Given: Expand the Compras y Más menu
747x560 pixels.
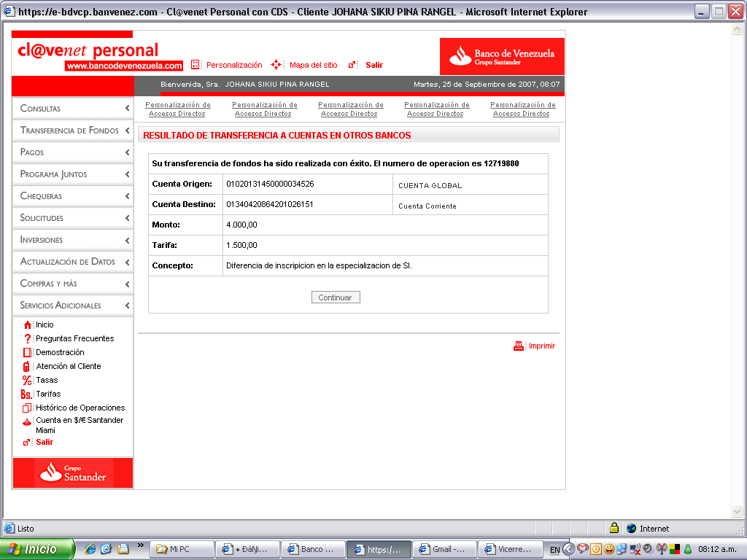Looking at the screenshot, I should (73, 284).
